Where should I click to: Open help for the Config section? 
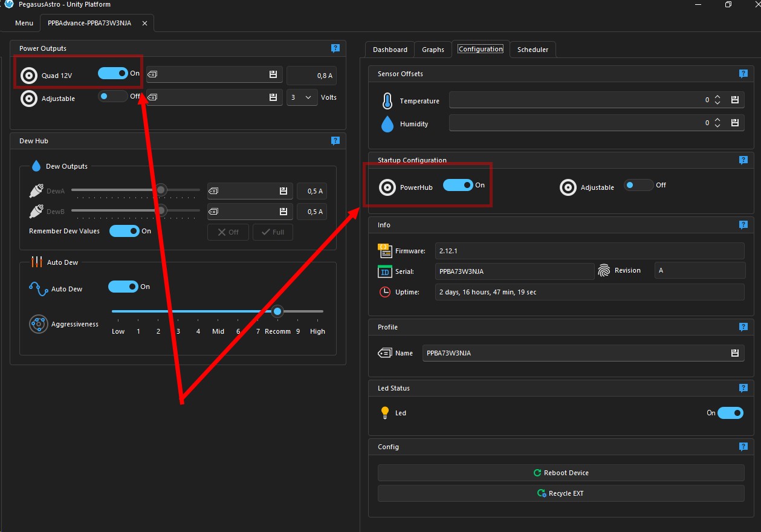[x=743, y=447]
